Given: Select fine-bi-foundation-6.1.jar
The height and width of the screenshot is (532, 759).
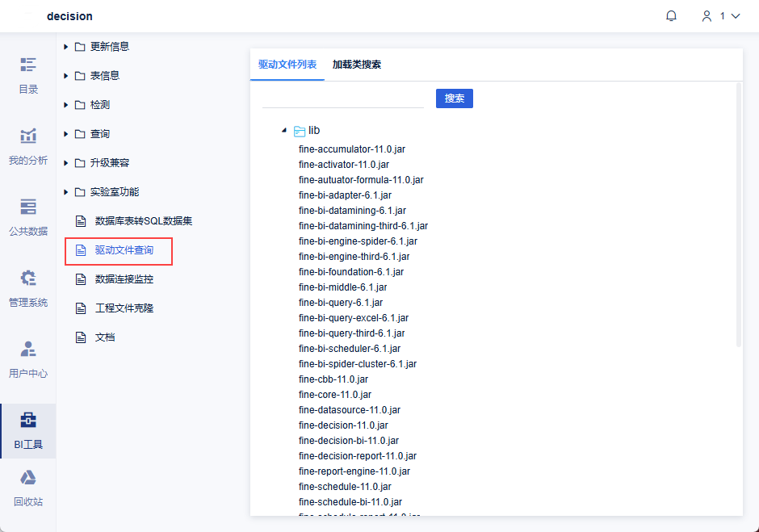Looking at the screenshot, I should pos(351,271).
